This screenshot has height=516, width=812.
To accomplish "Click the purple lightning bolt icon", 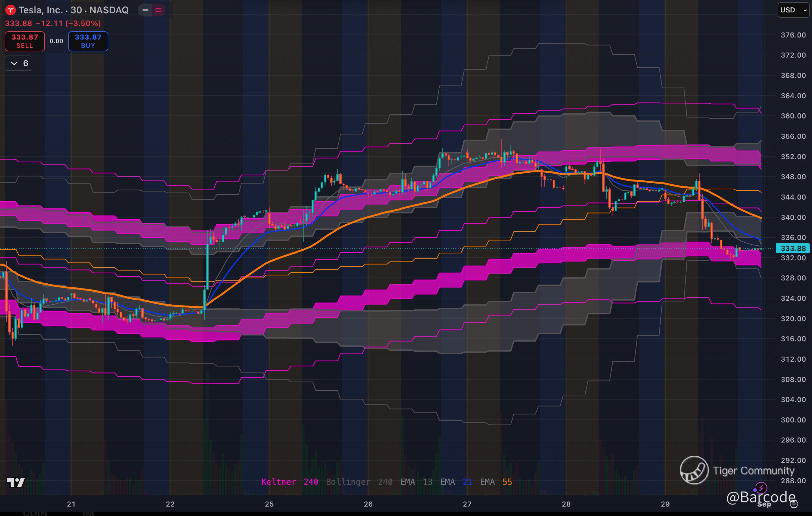I will [761, 488].
